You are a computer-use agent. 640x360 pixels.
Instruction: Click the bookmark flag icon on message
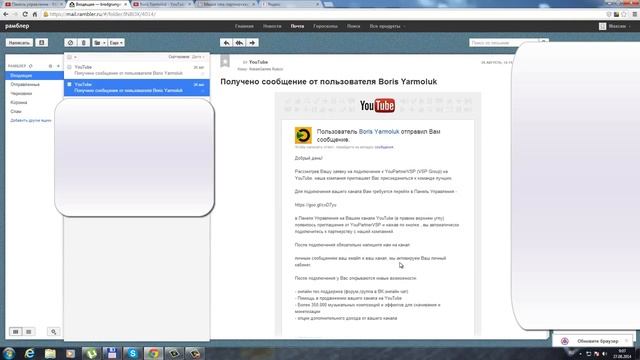click(x=225, y=61)
